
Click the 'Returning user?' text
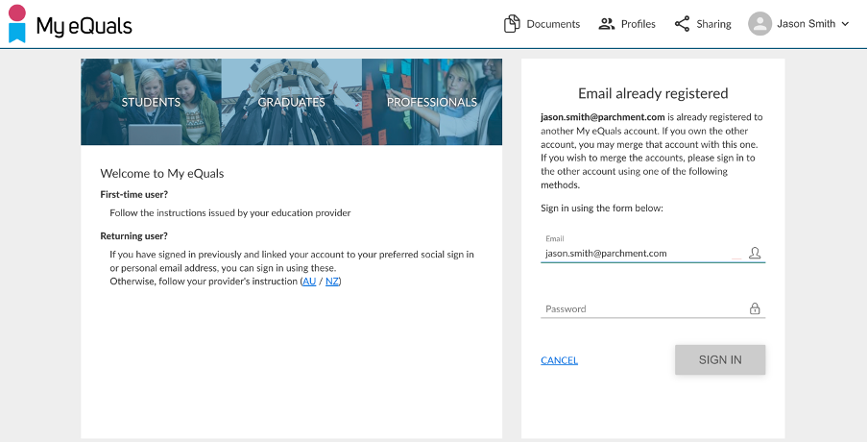coord(134,236)
